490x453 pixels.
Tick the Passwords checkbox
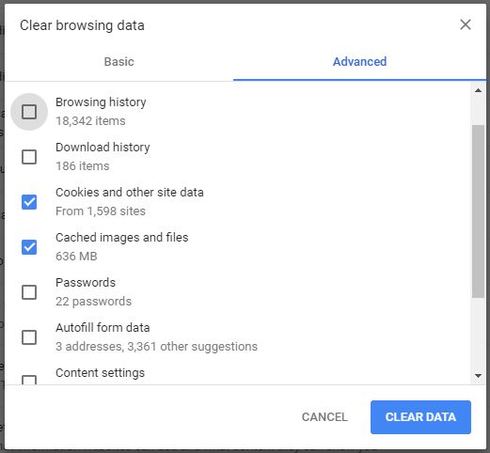(29, 292)
